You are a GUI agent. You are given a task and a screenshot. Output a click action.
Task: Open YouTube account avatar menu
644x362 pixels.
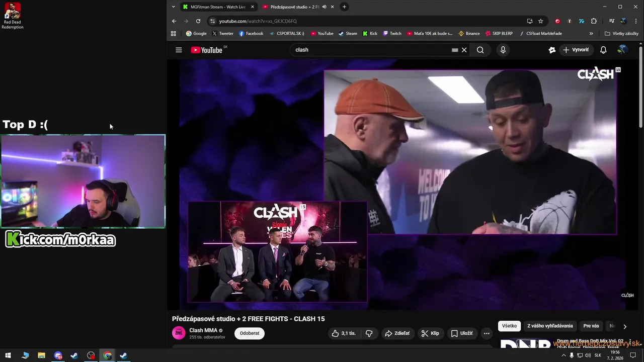[622, 50]
